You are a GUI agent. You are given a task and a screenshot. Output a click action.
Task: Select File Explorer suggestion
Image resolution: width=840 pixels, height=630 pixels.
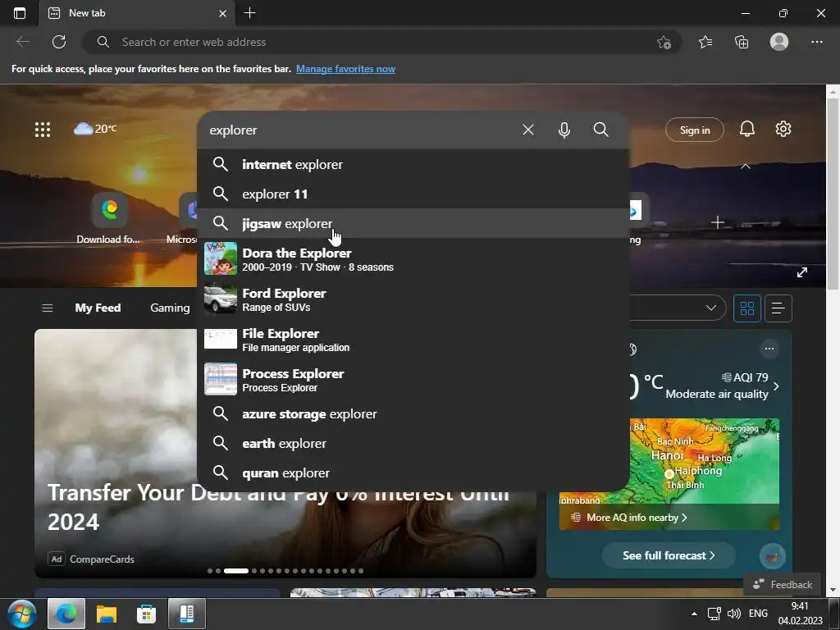413,339
